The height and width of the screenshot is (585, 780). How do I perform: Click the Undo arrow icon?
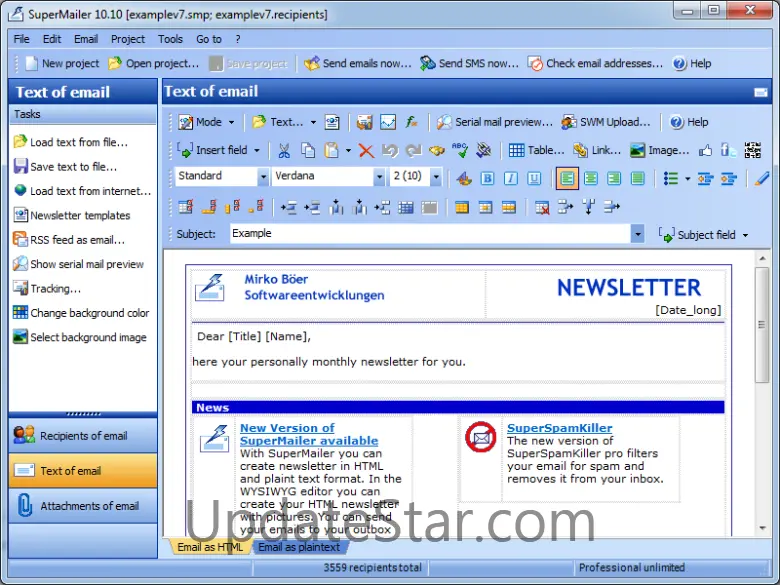390,150
